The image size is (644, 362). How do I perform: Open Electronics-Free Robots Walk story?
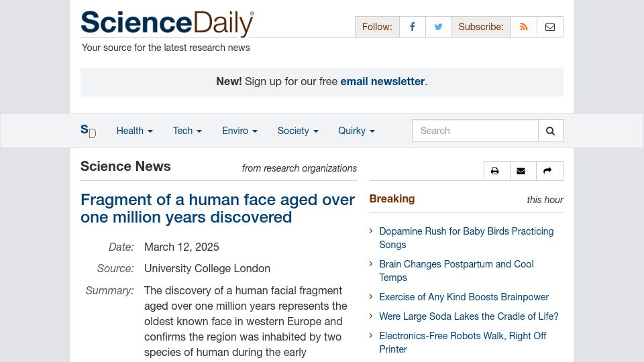462,343
